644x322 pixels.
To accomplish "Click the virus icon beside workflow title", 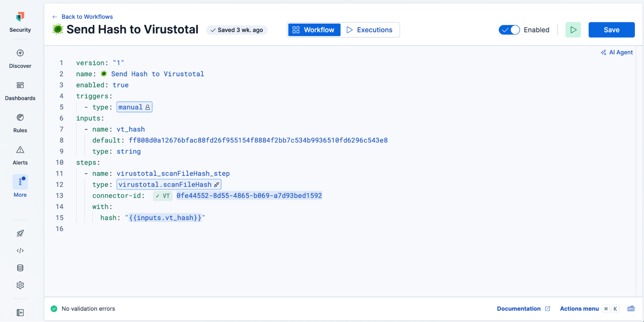I will coord(58,29).
